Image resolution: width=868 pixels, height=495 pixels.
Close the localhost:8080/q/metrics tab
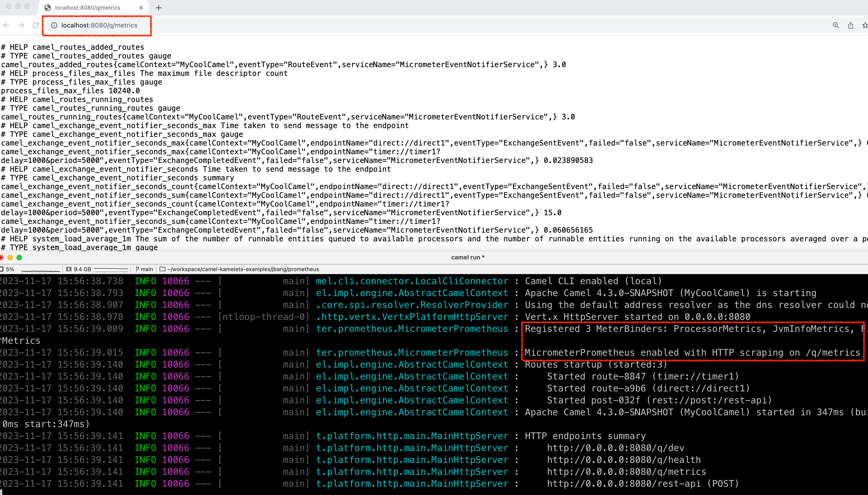pos(141,8)
